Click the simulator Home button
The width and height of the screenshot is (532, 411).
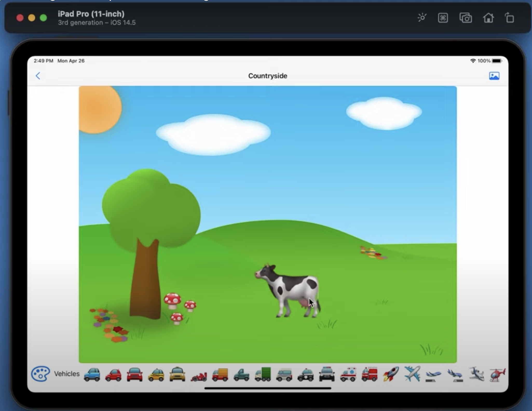(488, 18)
